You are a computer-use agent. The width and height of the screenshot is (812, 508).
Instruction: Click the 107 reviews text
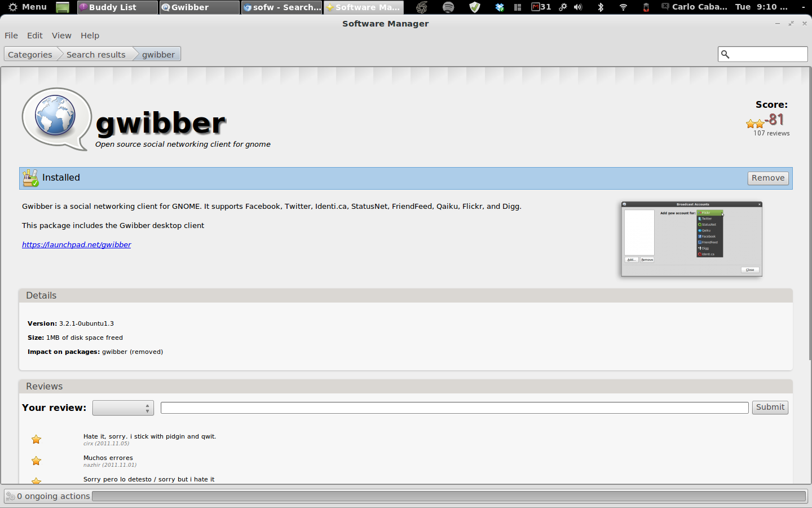click(x=771, y=133)
